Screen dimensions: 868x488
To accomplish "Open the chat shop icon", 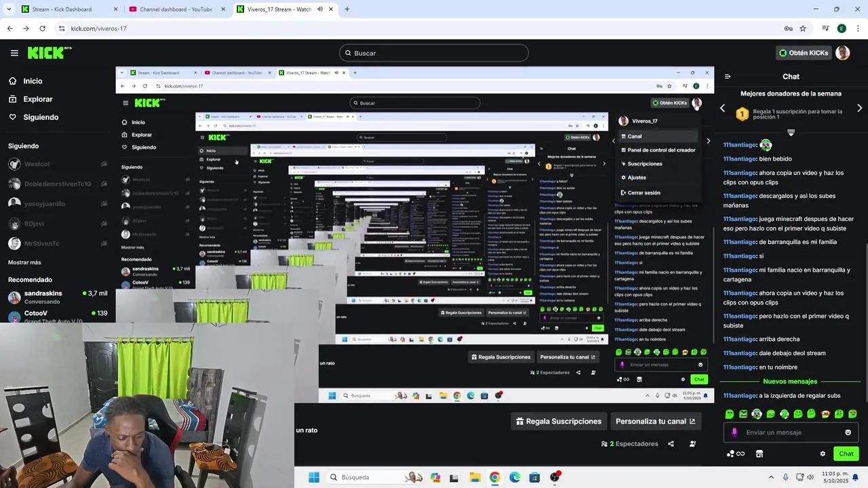I will click(759, 454).
